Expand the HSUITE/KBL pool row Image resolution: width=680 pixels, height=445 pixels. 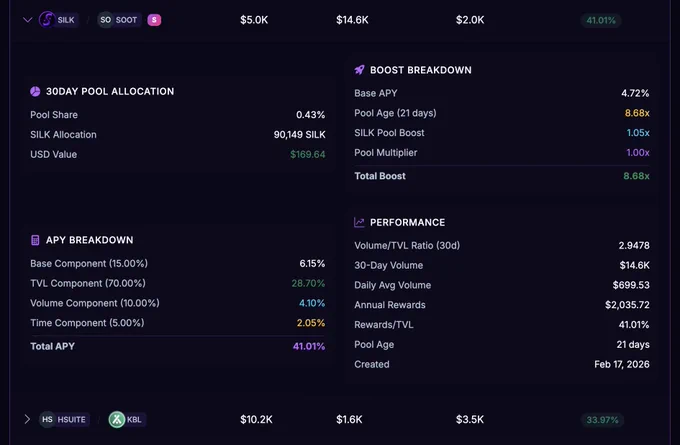[x=27, y=419]
